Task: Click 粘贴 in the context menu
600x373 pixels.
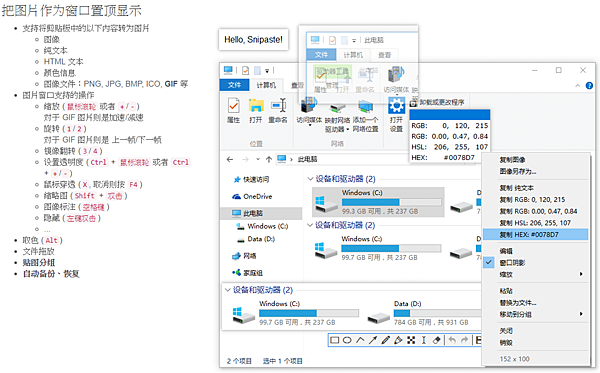Action: click(506, 291)
